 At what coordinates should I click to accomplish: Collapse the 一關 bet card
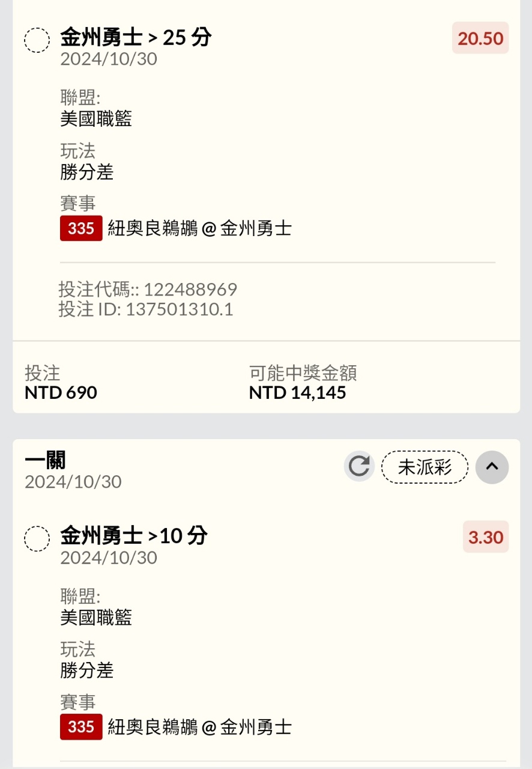(492, 467)
